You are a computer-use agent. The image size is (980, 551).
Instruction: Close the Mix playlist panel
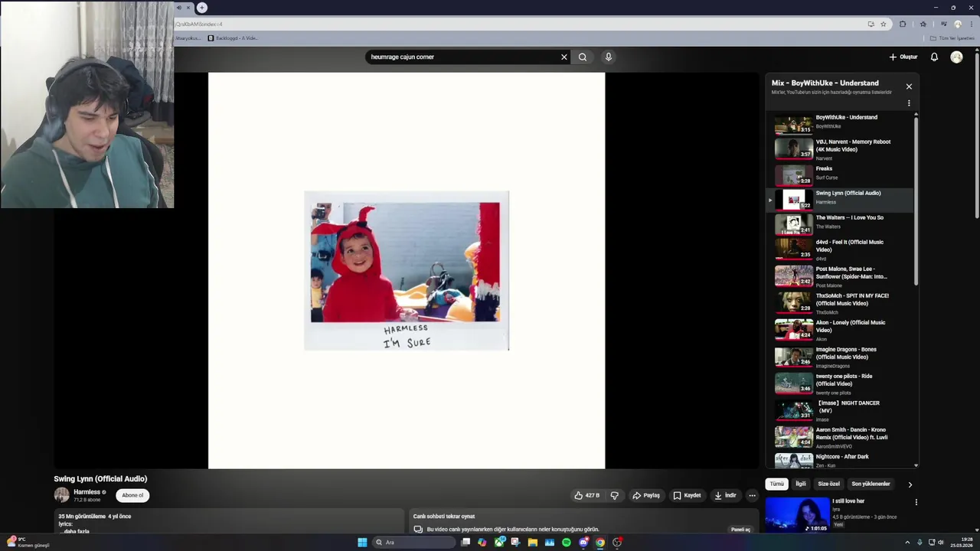tap(909, 86)
